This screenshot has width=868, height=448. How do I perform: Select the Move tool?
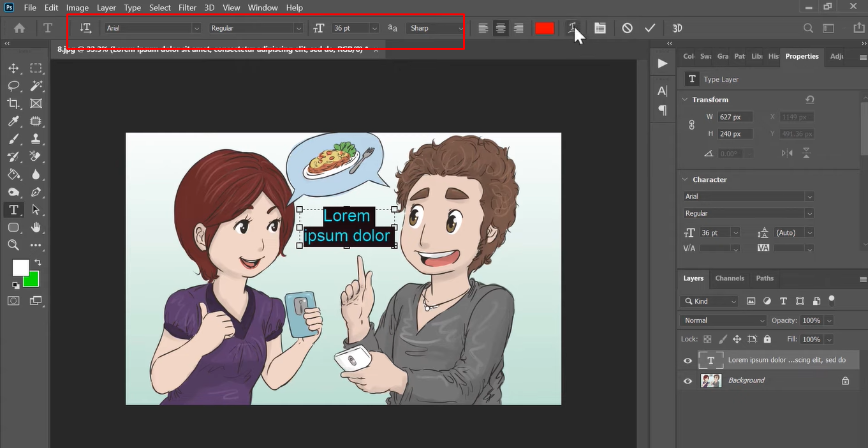13,68
